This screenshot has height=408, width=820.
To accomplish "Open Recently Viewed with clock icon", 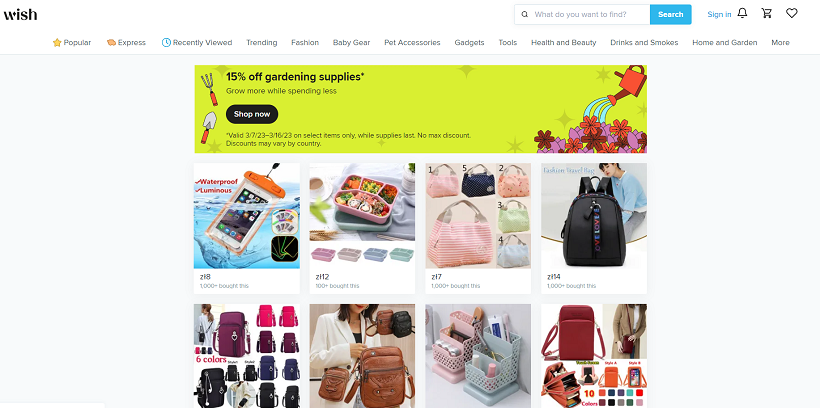I will click(x=197, y=42).
